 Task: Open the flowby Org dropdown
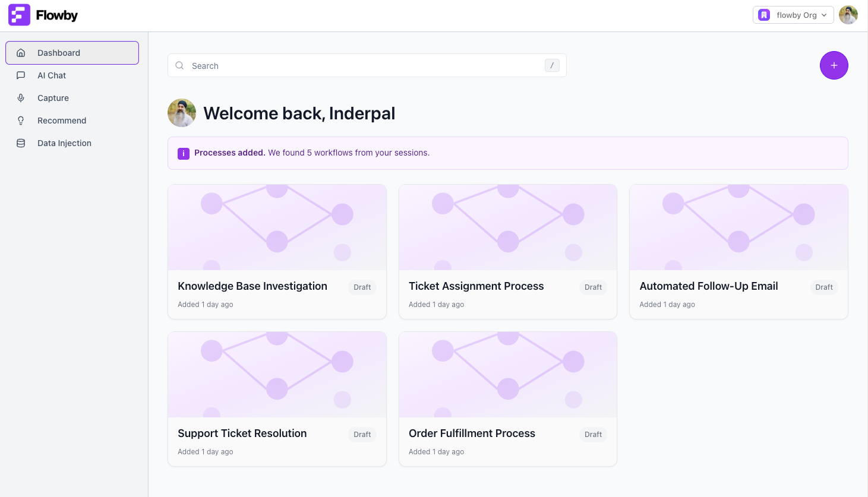click(793, 15)
